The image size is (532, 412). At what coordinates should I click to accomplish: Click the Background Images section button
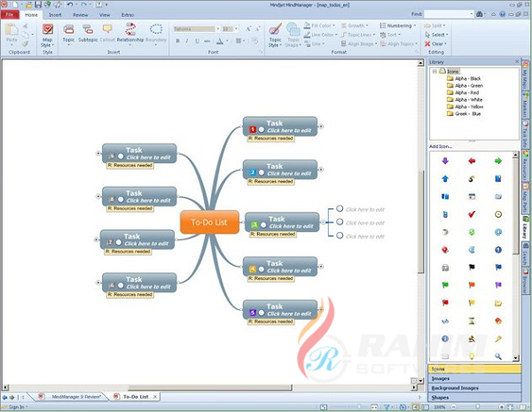[458, 388]
